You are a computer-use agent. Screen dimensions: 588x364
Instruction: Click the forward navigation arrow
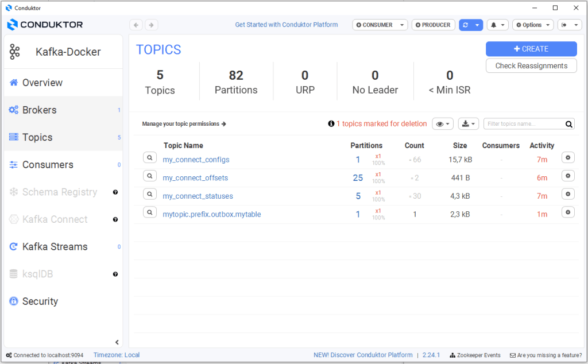[151, 25]
